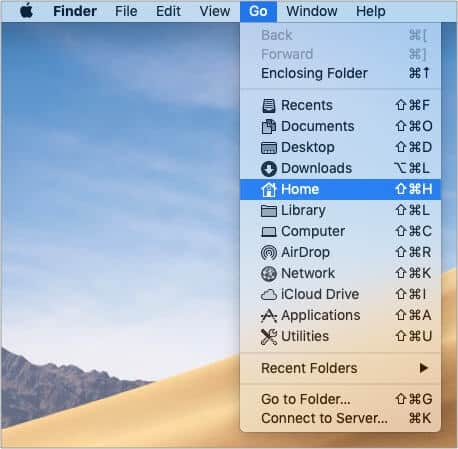458x449 pixels.
Task: Click the Network globe icon
Action: 269,274
